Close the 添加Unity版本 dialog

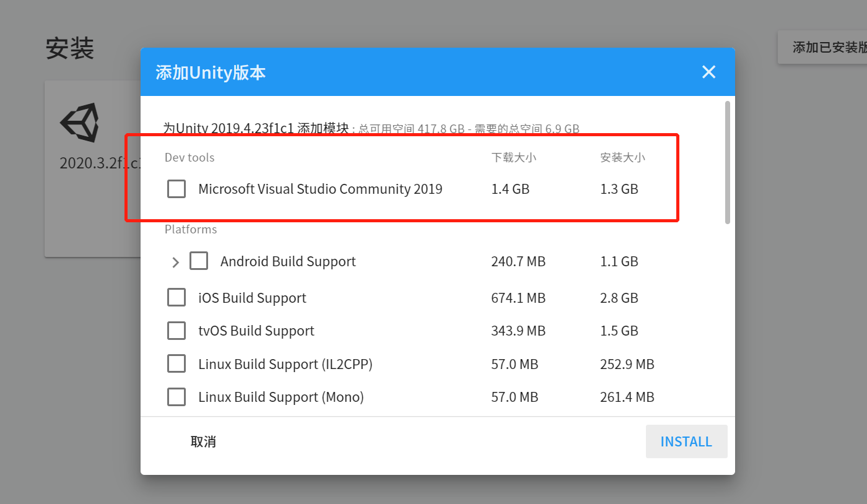[x=708, y=72]
